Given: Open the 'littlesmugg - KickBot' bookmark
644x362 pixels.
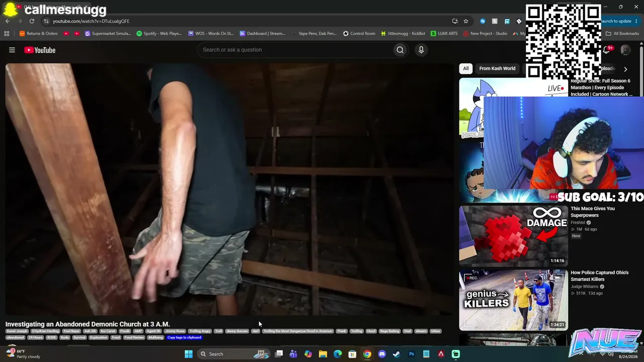Looking at the screenshot, I should 403,34.
